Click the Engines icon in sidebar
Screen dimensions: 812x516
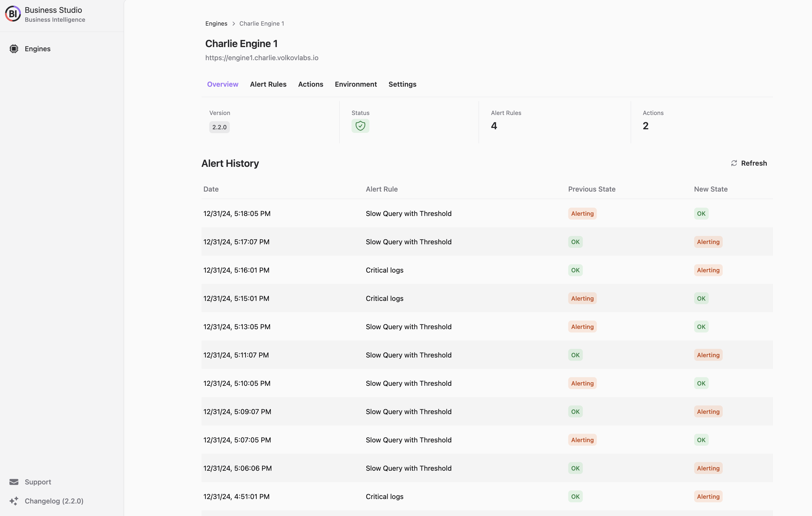point(14,49)
